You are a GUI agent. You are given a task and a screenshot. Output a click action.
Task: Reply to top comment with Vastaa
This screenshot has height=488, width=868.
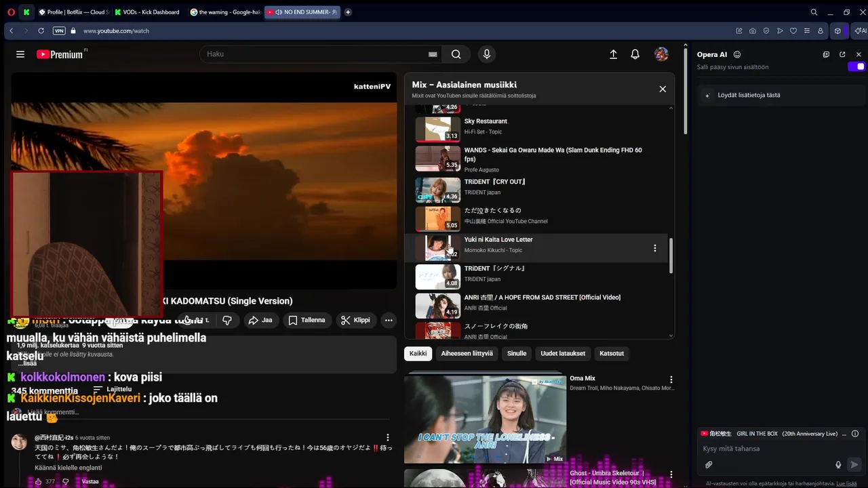[x=90, y=482]
